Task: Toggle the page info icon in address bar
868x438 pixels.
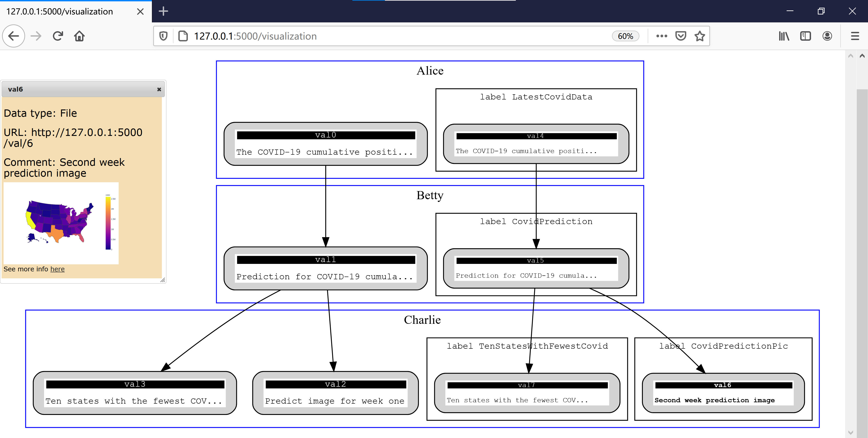Action: (183, 36)
